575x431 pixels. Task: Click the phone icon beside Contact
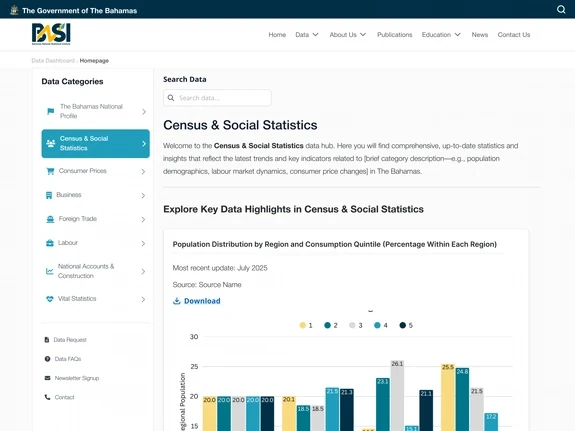(x=47, y=397)
